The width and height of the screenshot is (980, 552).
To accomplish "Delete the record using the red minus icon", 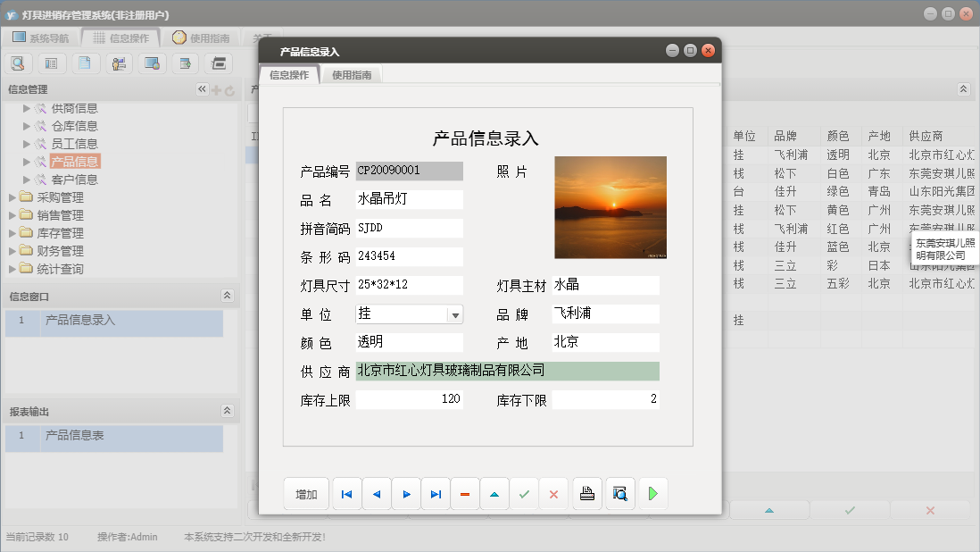I will (x=464, y=493).
